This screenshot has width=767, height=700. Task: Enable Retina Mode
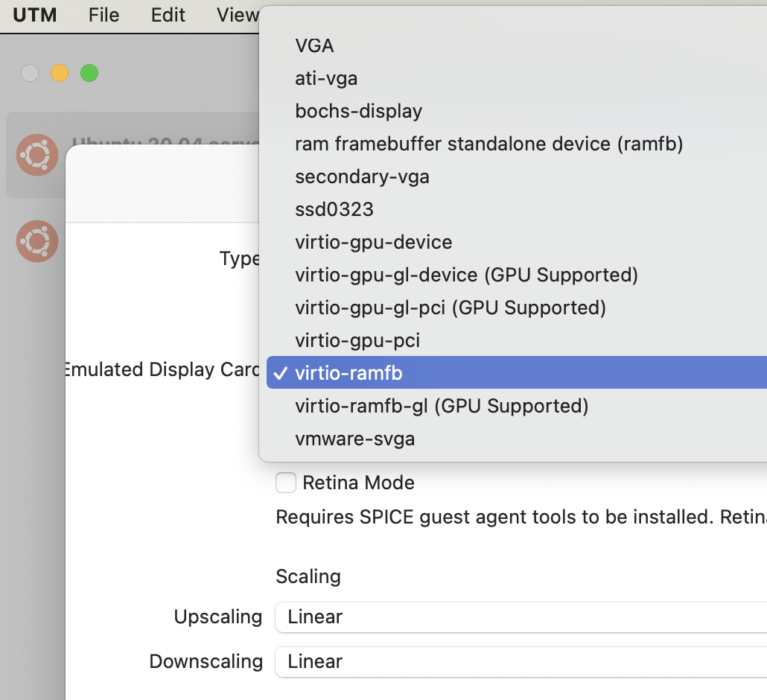click(286, 483)
